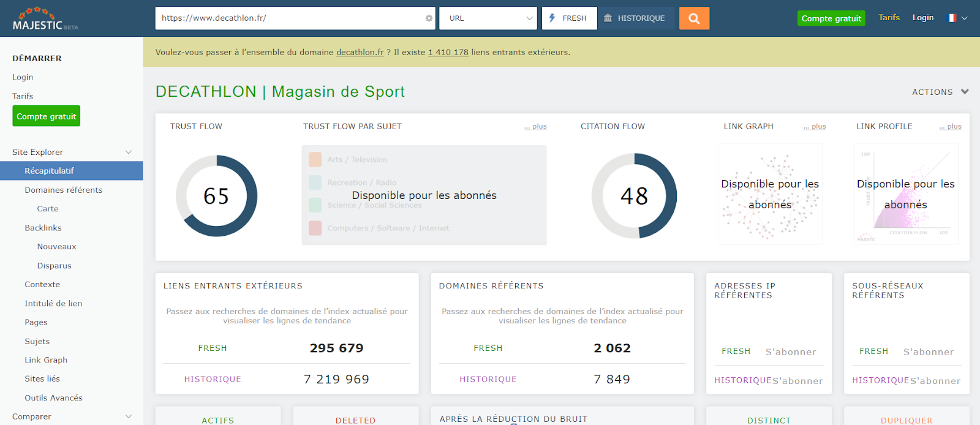Click the lightning icon on FRESH button
Image resolution: width=980 pixels, height=425 pixels.
point(552,18)
